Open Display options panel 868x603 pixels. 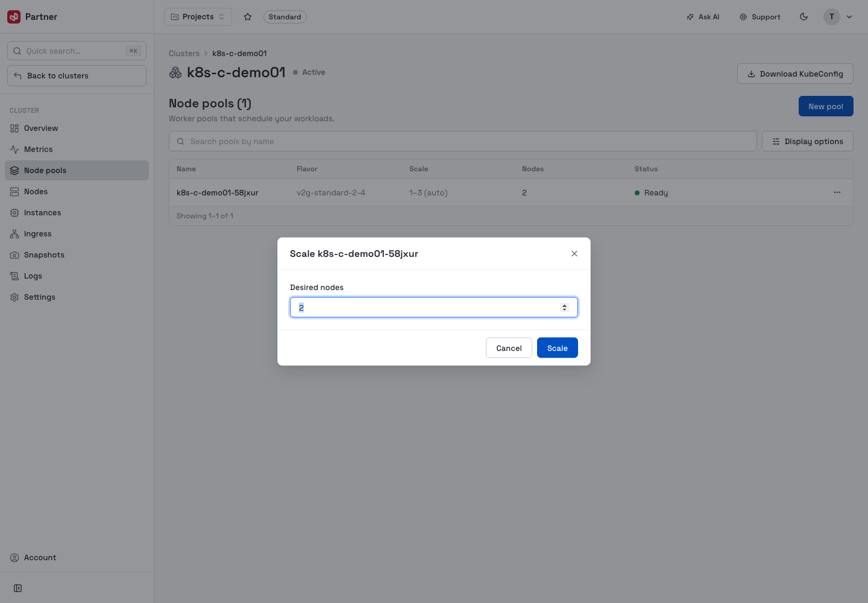click(x=808, y=141)
